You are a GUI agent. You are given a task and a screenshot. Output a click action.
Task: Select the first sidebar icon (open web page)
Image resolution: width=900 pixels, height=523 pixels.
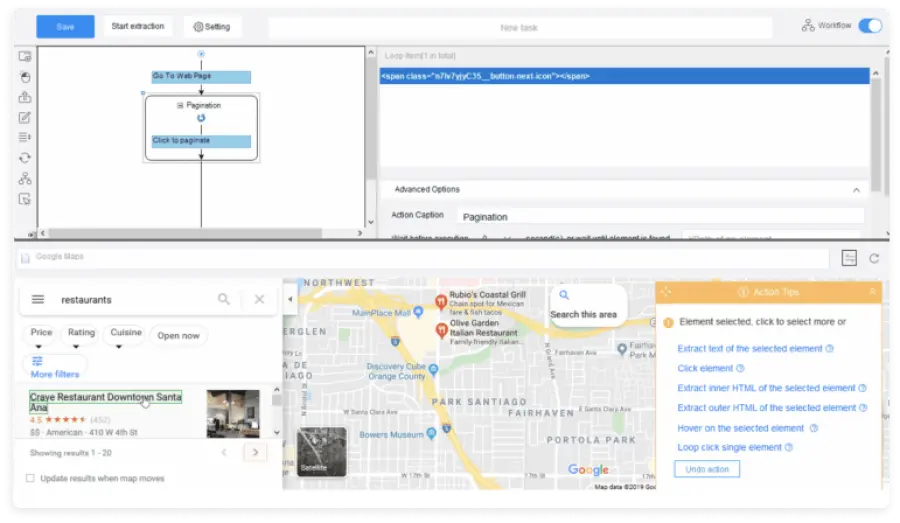[25, 56]
